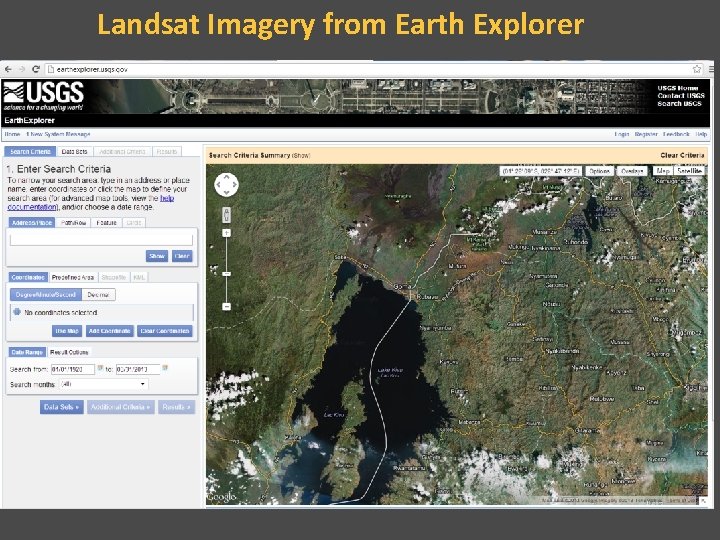Switch to the Search Criteria tab
The image size is (720, 540).
30,152
